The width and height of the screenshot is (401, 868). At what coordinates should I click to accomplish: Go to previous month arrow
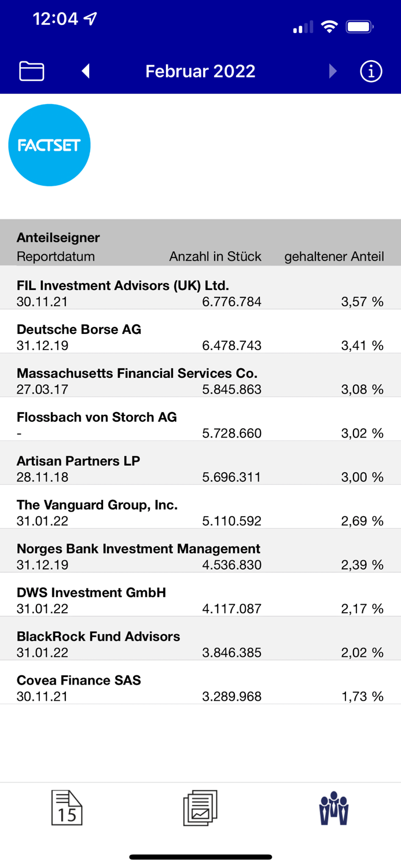(86, 71)
